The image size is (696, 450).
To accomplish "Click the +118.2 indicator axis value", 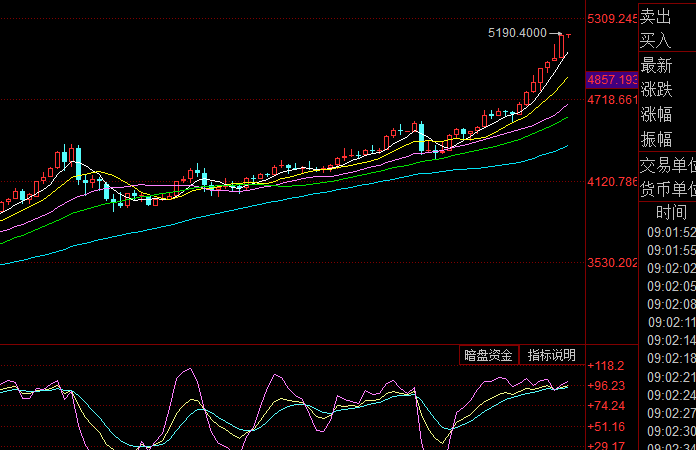I will (606, 366).
